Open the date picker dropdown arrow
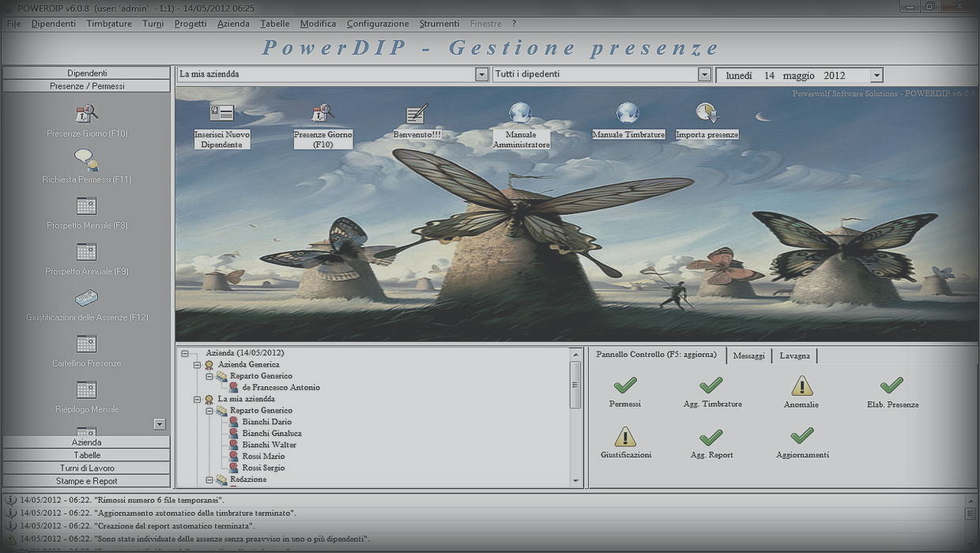The image size is (980, 553). pyautogui.click(x=876, y=76)
